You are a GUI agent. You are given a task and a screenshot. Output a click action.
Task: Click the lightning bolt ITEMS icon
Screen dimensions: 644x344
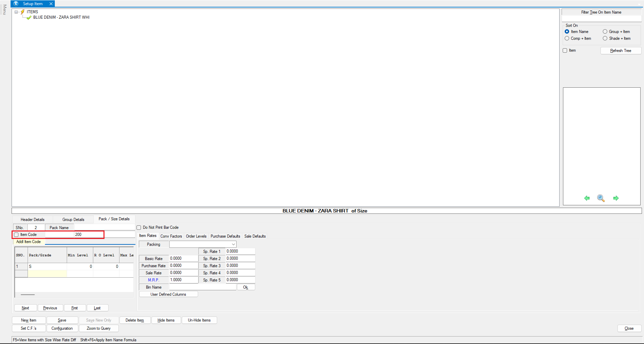[x=22, y=12]
